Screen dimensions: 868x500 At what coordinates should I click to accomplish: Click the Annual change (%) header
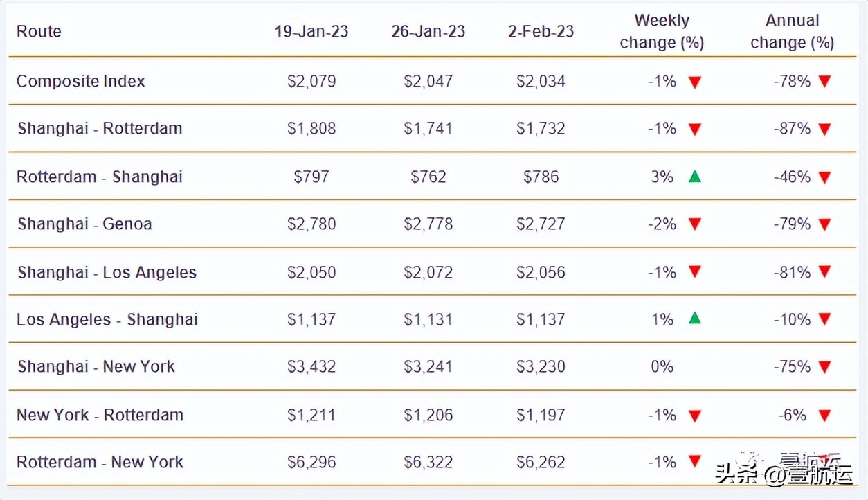[x=792, y=32]
